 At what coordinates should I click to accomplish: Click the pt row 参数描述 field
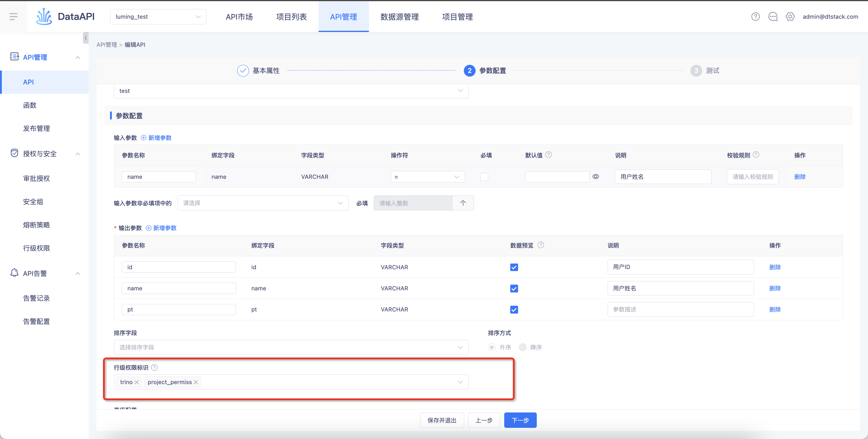click(x=680, y=309)
